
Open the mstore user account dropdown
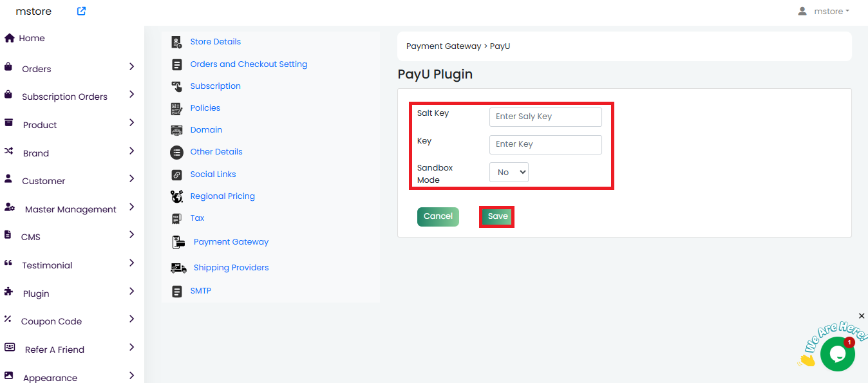(824, 11)
